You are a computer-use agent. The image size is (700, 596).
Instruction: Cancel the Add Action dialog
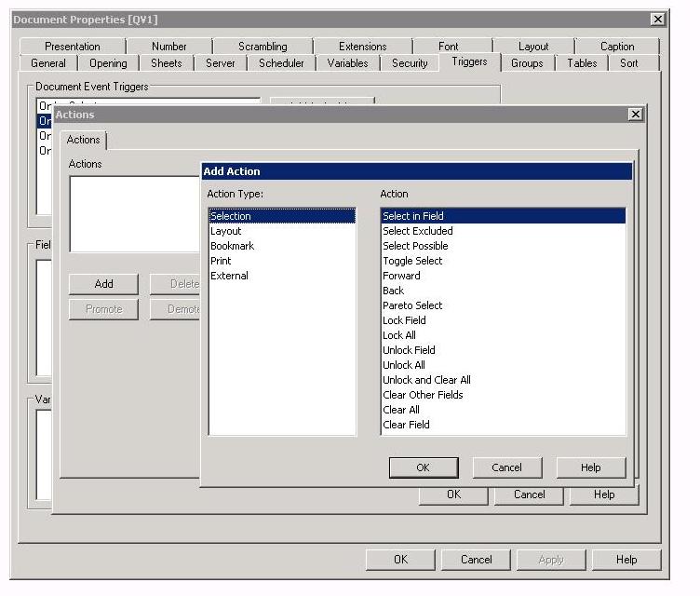pos(506,467)
